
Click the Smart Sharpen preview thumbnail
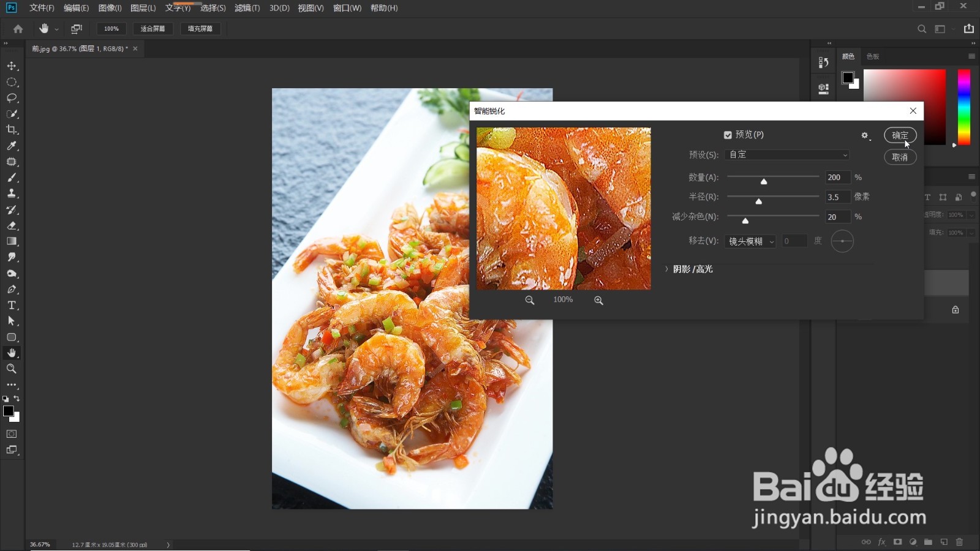coord(563,208)
